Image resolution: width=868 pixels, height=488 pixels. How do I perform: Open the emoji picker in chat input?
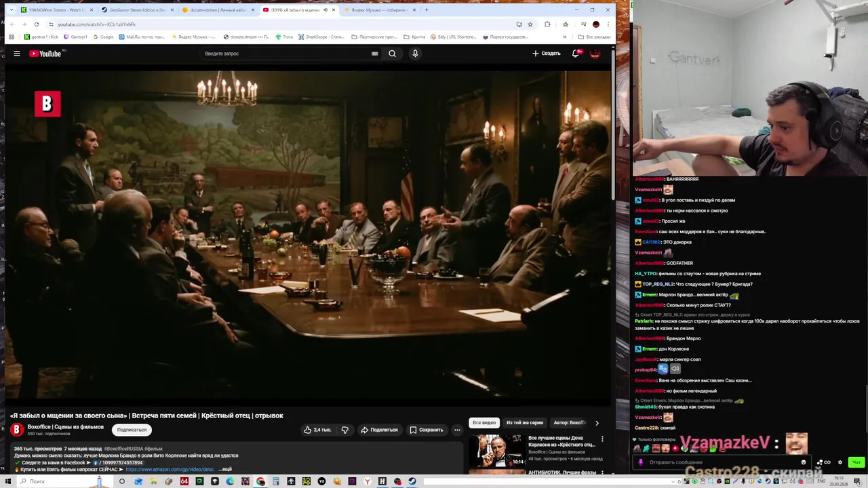[x=804, y=462]
